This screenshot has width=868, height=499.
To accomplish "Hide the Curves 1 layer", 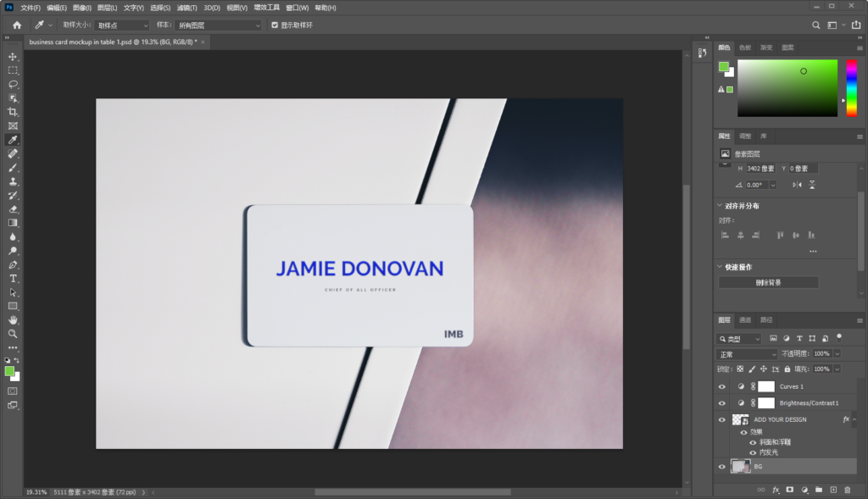I will [x=722, y=386].
